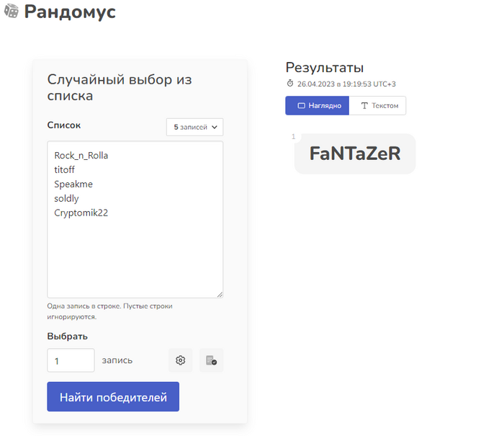Click the FaNTaZeR winner result card

(x=355, y=154)
